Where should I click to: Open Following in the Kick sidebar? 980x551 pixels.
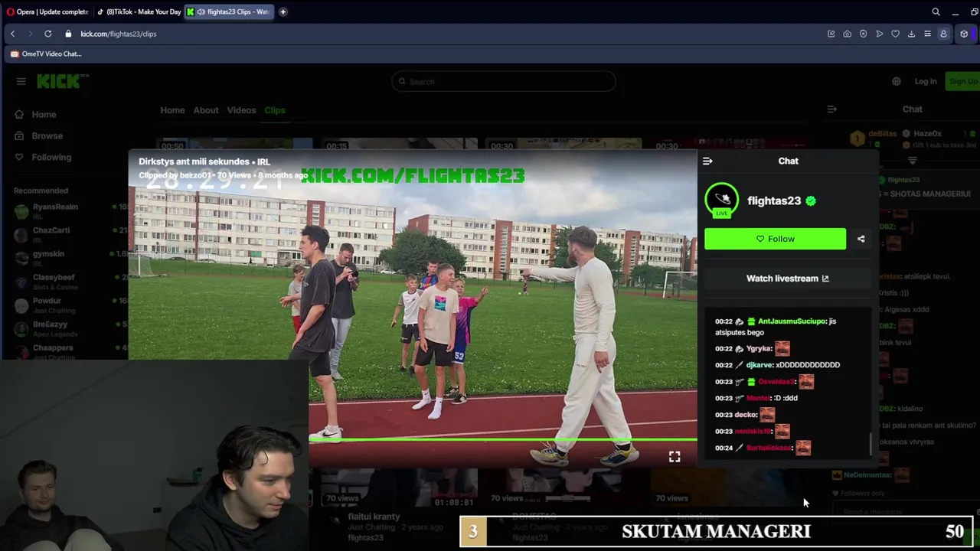51,158
